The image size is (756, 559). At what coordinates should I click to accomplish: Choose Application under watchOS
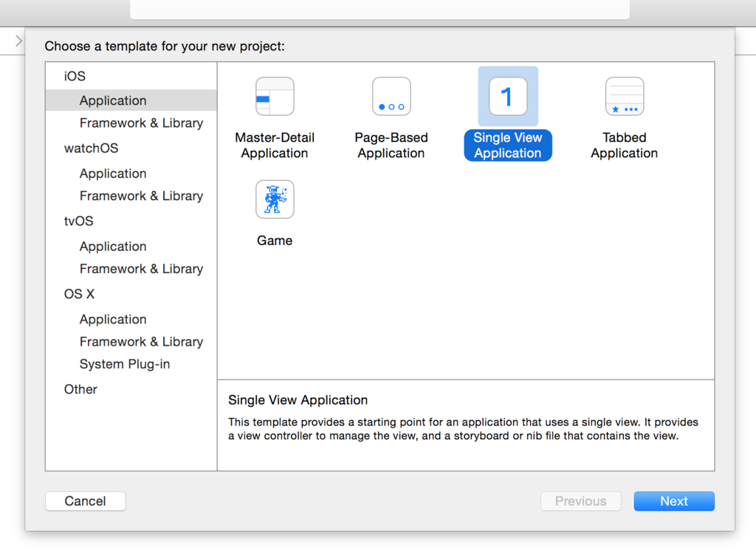click(x=113, y=174)
